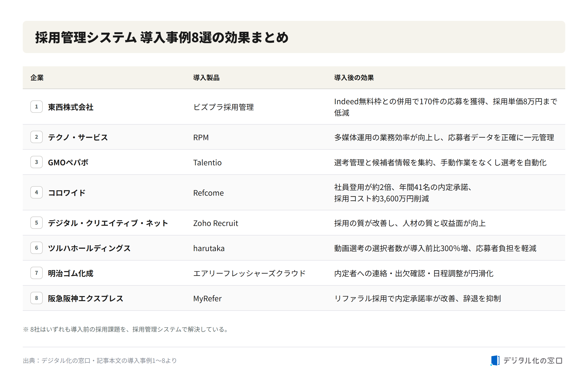Click the デジタル化の窓口 brand name text
Image resolution: width=588 pixels, height=388 pixels.
click(533, 361)
